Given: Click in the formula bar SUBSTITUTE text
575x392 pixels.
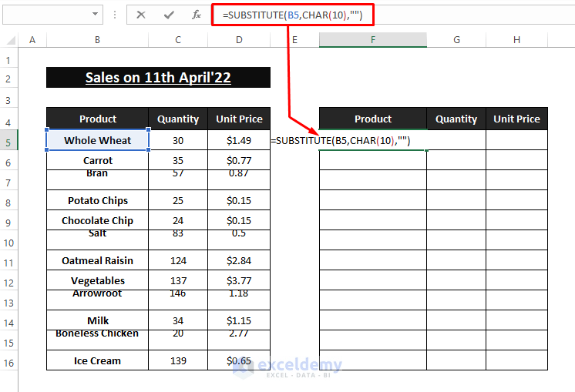Looking at the screenshot, I should 293,15.
